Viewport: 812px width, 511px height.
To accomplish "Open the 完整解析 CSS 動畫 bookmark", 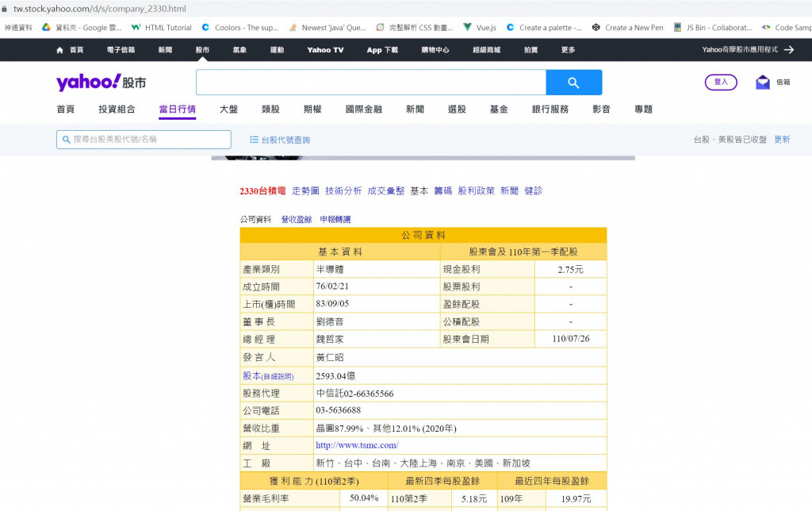I will [x=415, y=28].
